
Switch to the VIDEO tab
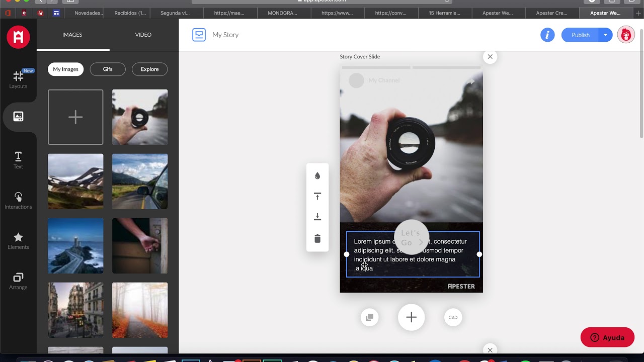143,35
